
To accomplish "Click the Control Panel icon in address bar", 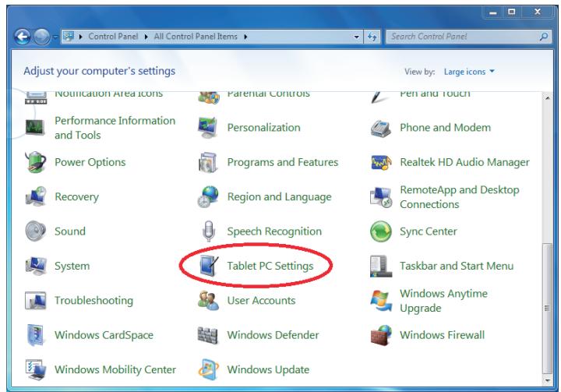I will 69,37.
